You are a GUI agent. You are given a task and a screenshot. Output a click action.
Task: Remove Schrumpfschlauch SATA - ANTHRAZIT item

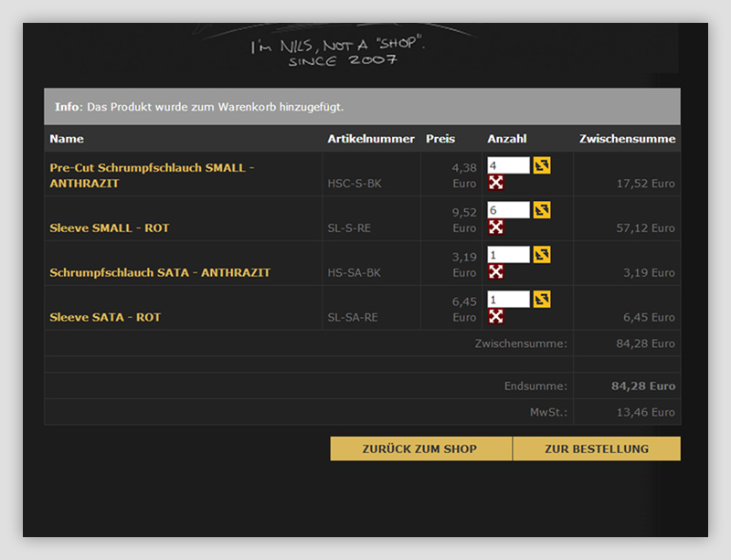496,272
